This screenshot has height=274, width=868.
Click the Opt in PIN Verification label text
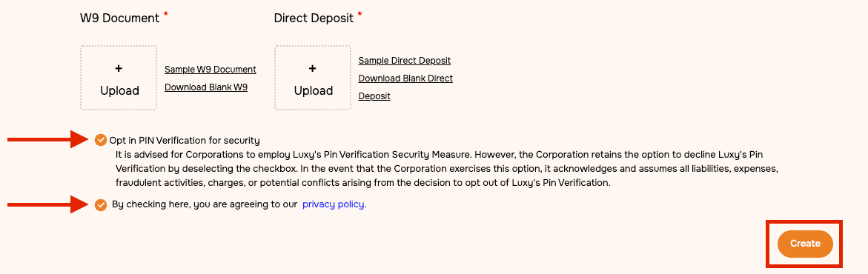click(185, 141)
